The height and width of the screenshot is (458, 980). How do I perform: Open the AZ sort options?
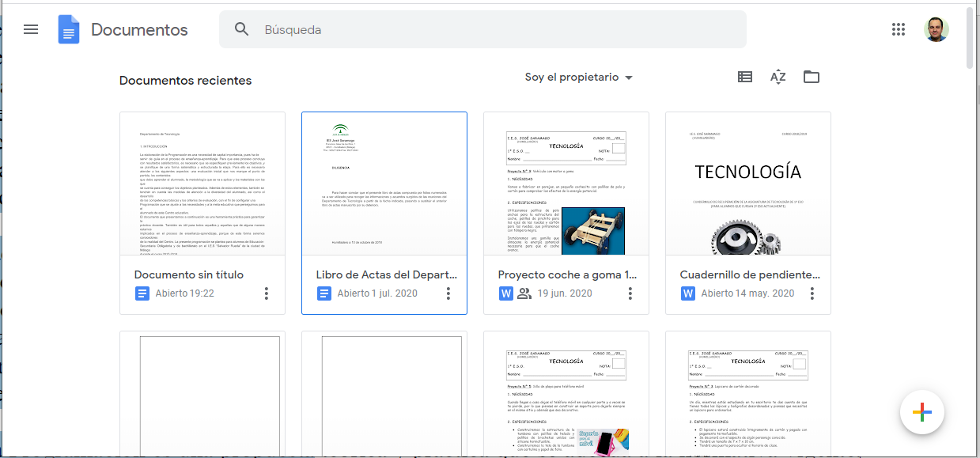click(778, 77)
